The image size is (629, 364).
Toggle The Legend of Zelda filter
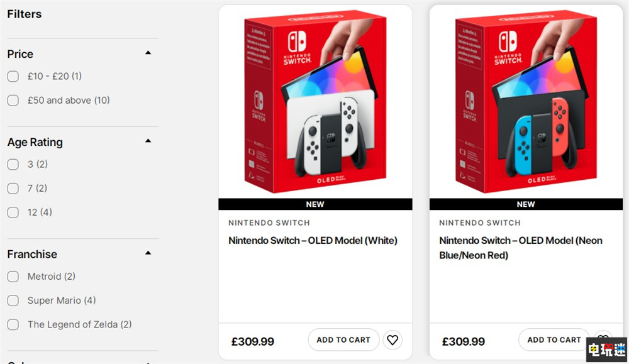(13, 324)
